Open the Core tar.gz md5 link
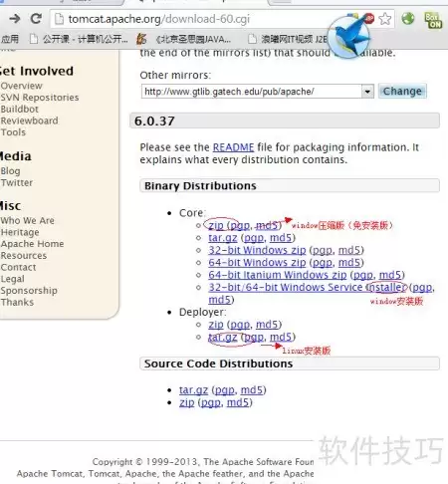 pyautogui.click(x=281, y=238)
